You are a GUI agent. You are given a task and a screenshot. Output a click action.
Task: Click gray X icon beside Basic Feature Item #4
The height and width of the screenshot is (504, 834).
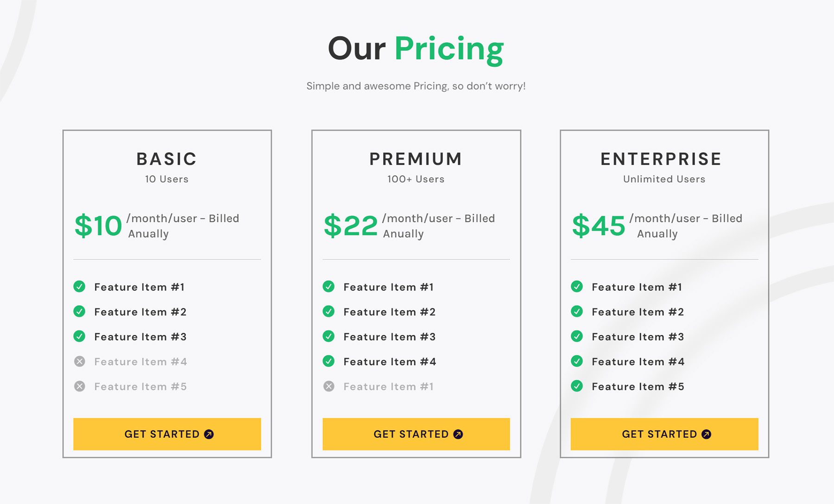[79, 361]
